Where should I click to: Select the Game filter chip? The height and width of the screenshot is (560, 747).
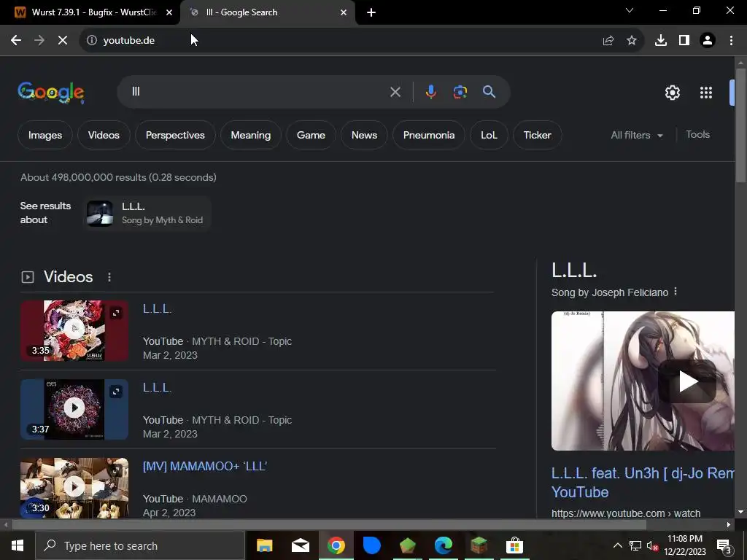[x=311, y=135]
